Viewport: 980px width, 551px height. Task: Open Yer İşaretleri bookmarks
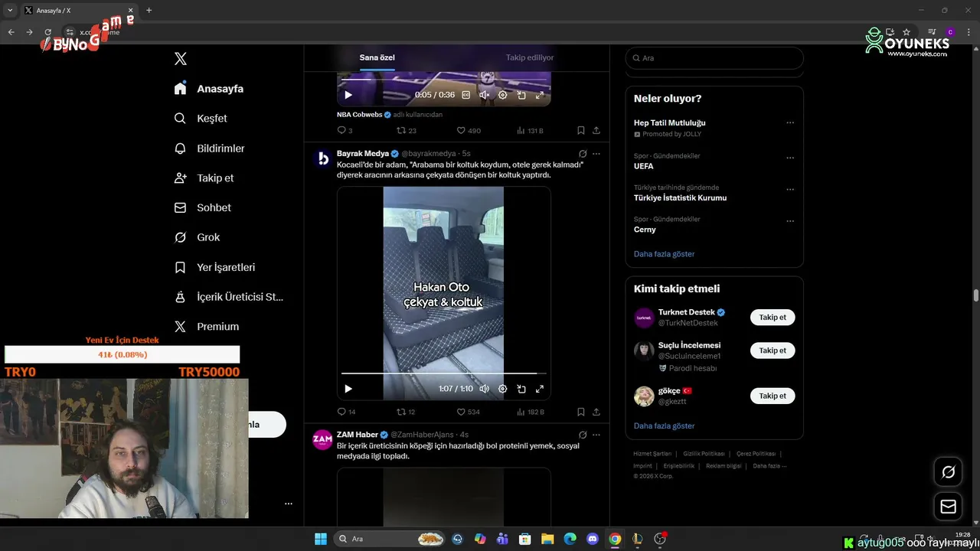coord(214,267)
